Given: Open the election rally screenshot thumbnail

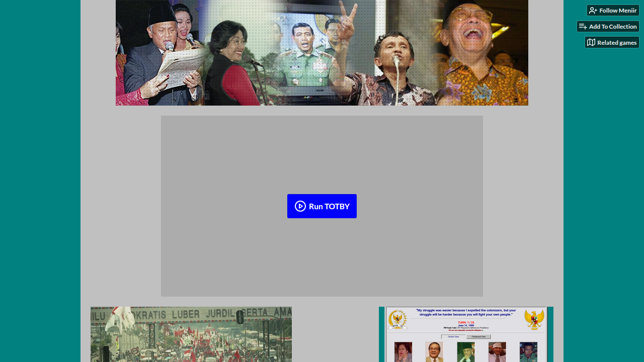Looking at the screenshot, I should (x=191, y=334).
